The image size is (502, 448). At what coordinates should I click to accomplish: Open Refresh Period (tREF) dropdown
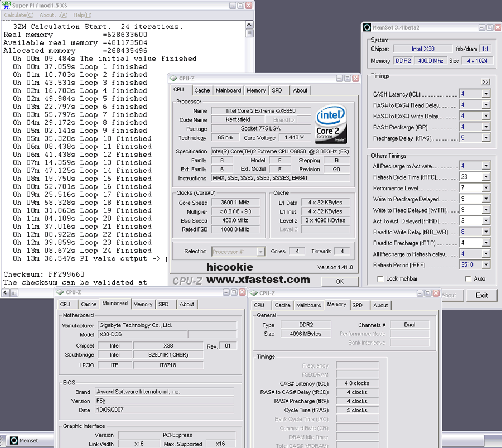[x=486, y=264]
